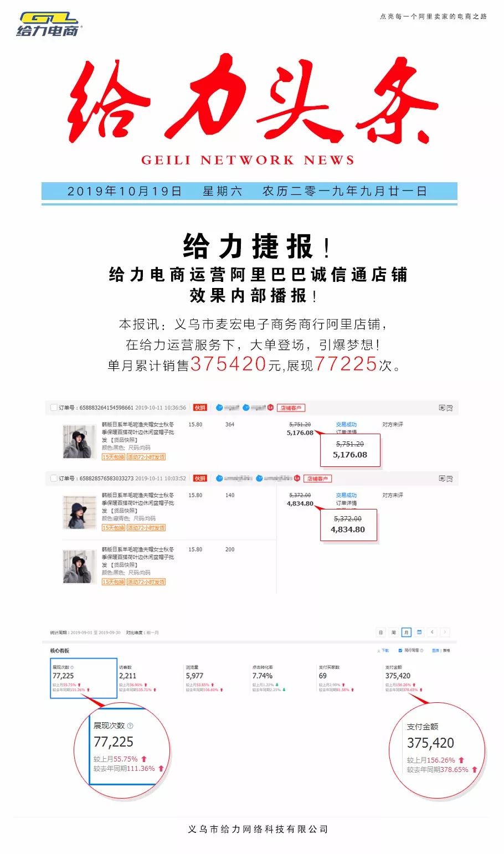Open the product thumbnail with quantity 364
The width and height of the screenshot is (504, 854).
click(78, 441)
